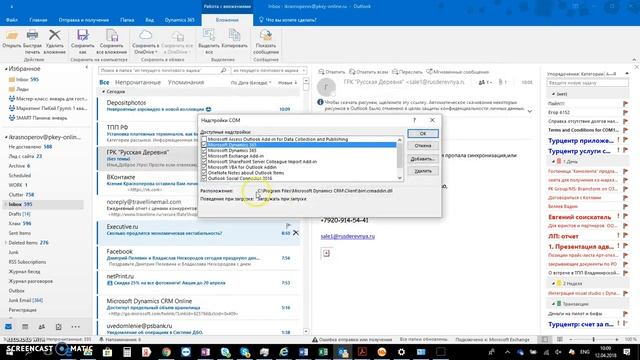The width and height of the screenshot is (640, 360).
Task: Click the sale1@rusderevnya.ru email link
Action: tap(347, 236)
